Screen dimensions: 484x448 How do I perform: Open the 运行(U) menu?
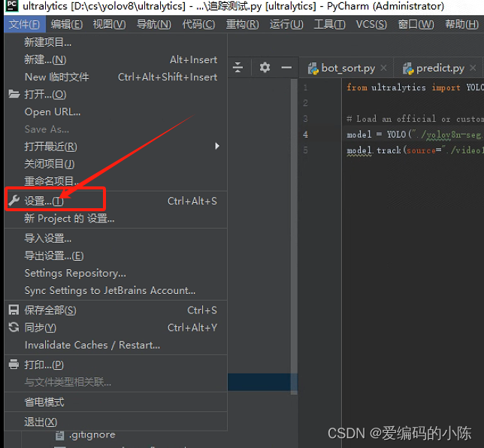point(286,24)
